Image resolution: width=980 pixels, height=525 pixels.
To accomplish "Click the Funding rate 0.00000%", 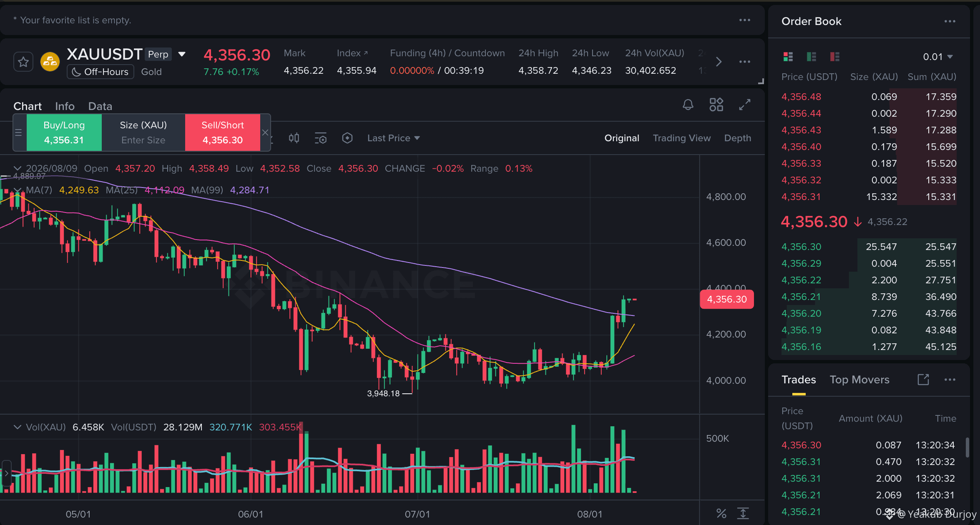I will [412, 70].
